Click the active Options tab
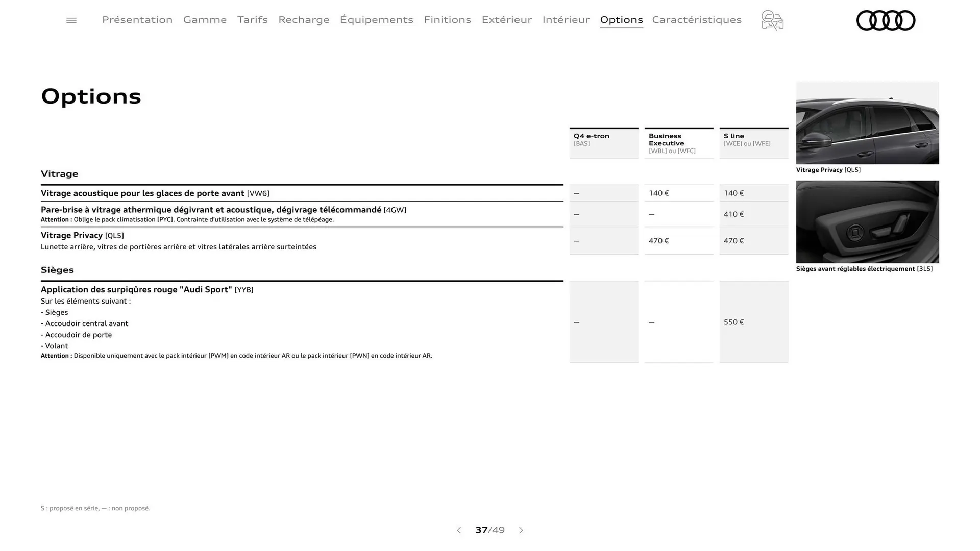This screenshot has width=980, height=551. [x=621, y=20]
